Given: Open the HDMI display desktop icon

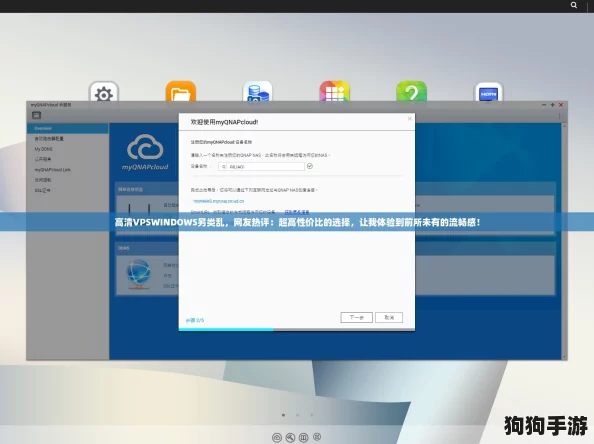Looking at the screenshot, I should point(489,92).
